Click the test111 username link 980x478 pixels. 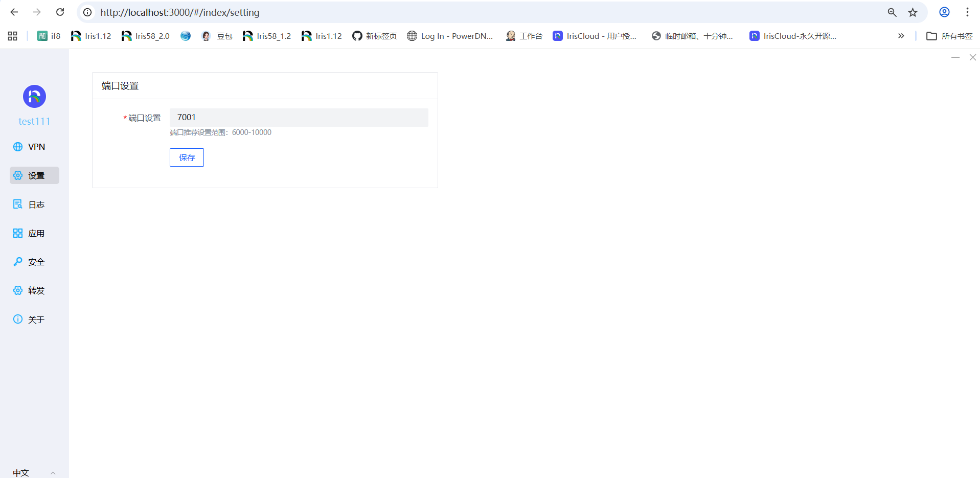34,121
